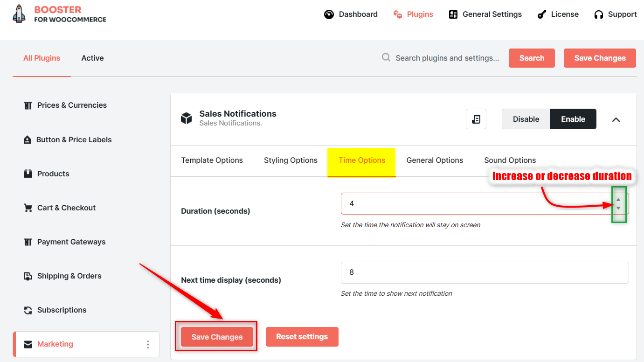This screenshot has width=644, height=362.
Task: Disable the Sales Notifications plugin
Action: coord(526,119)
